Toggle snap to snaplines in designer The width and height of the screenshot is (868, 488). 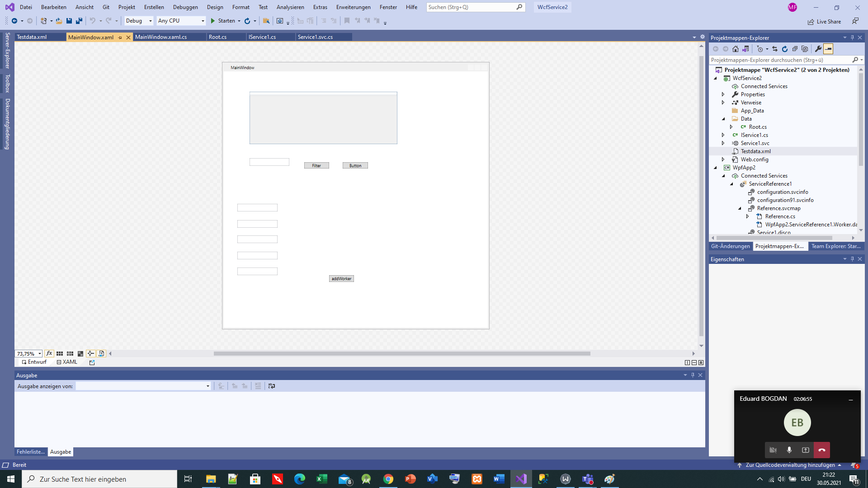pos(91,353)
